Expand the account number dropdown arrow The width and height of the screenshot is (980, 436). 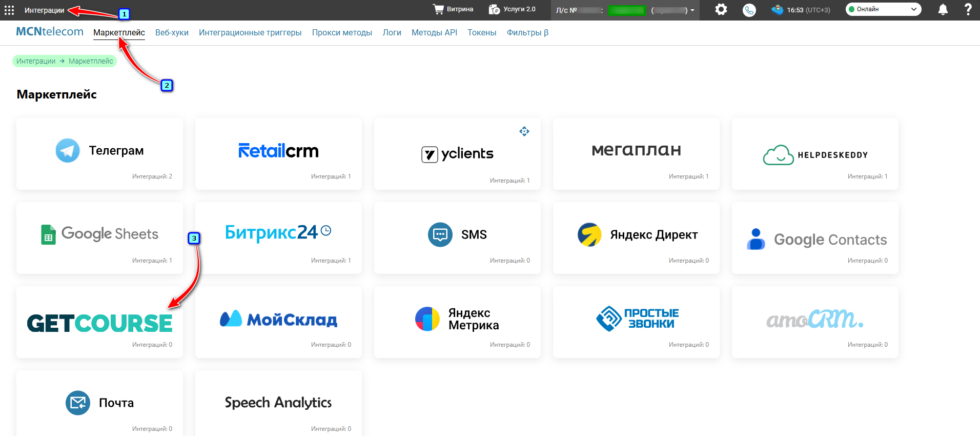coord(692,10)
